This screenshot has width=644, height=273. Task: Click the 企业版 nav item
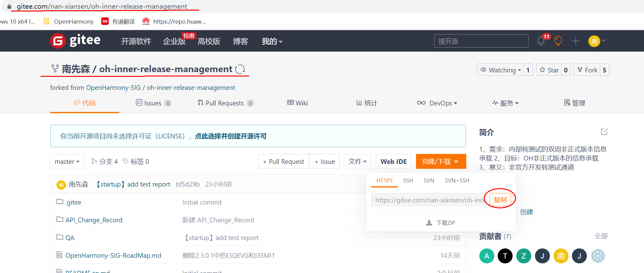point(174,41)
